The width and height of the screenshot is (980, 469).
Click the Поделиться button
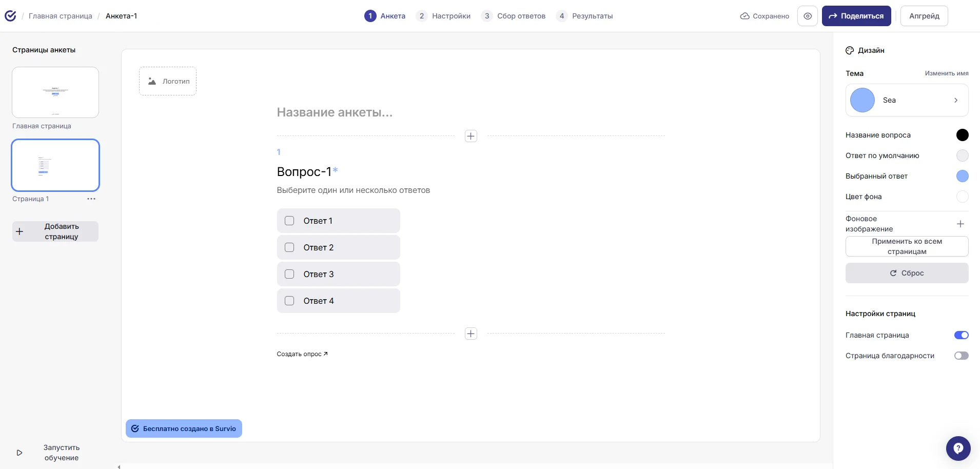pos(856,16)
